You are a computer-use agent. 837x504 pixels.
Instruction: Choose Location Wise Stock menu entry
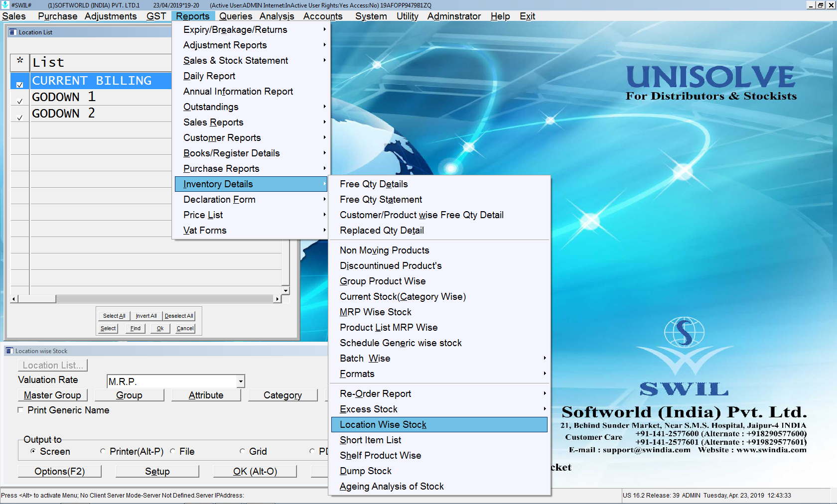[x=439, y=424]
